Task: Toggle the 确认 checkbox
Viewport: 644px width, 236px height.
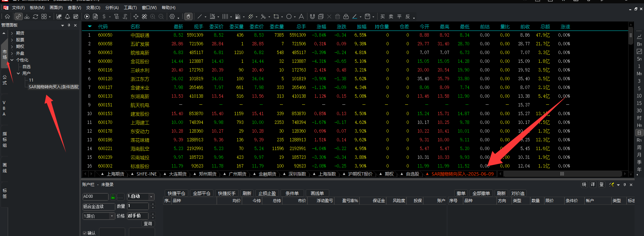Action: (85, 233)
